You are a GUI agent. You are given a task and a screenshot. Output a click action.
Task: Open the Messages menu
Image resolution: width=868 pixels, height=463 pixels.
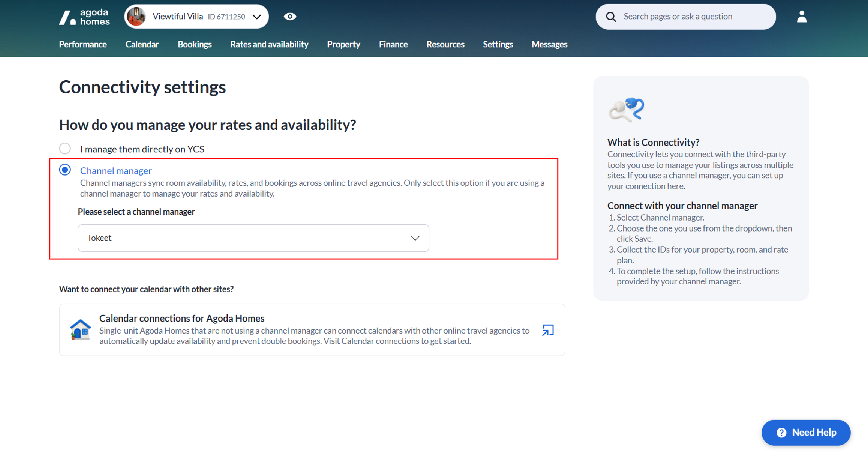pyautogui.click(x=549, y=44)
